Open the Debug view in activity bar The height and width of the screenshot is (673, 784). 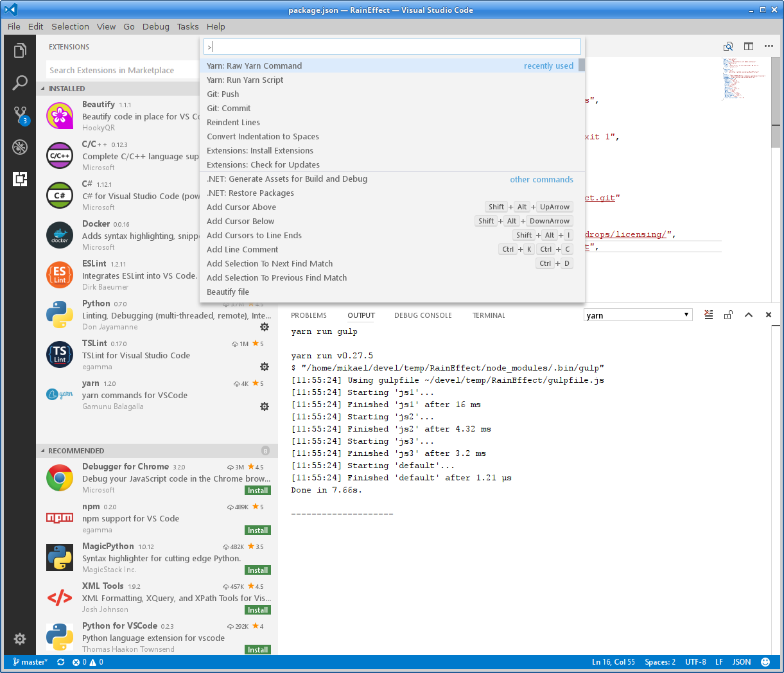(x=20, y=147)
